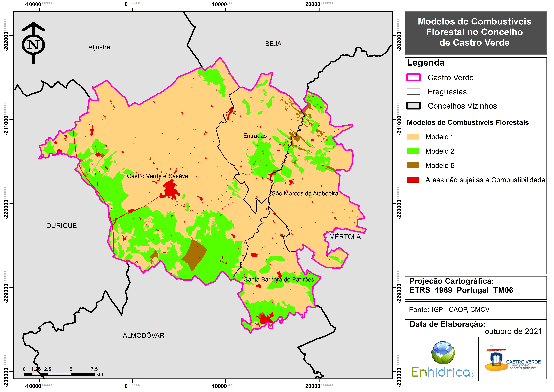Pick the orange Modelo 1 swatch
This screenshot has width=554, height=392.
coord(413,137)
